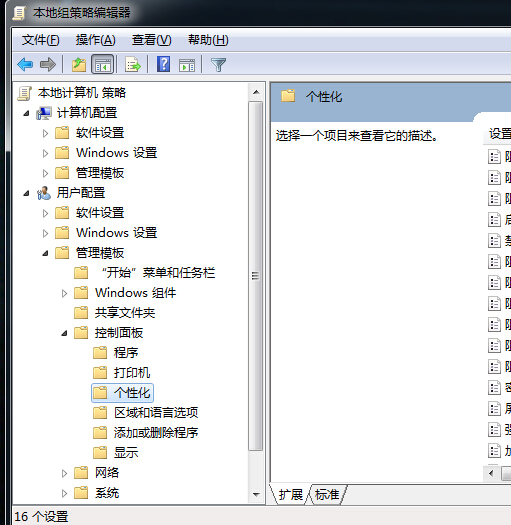Click the Filter funnel toolbar icon
Screen dimensions: 511x525
click(x=218, y=65)
